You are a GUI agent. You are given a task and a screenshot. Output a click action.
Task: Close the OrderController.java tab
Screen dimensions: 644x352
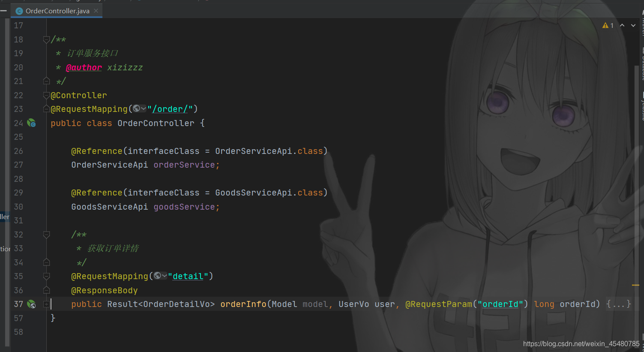coord(96,11)
